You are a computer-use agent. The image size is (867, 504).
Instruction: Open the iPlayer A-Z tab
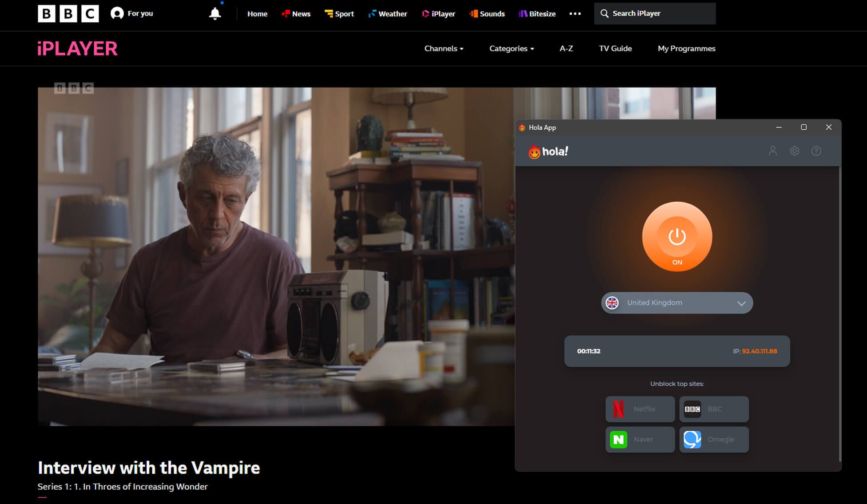tap(566, 48)
